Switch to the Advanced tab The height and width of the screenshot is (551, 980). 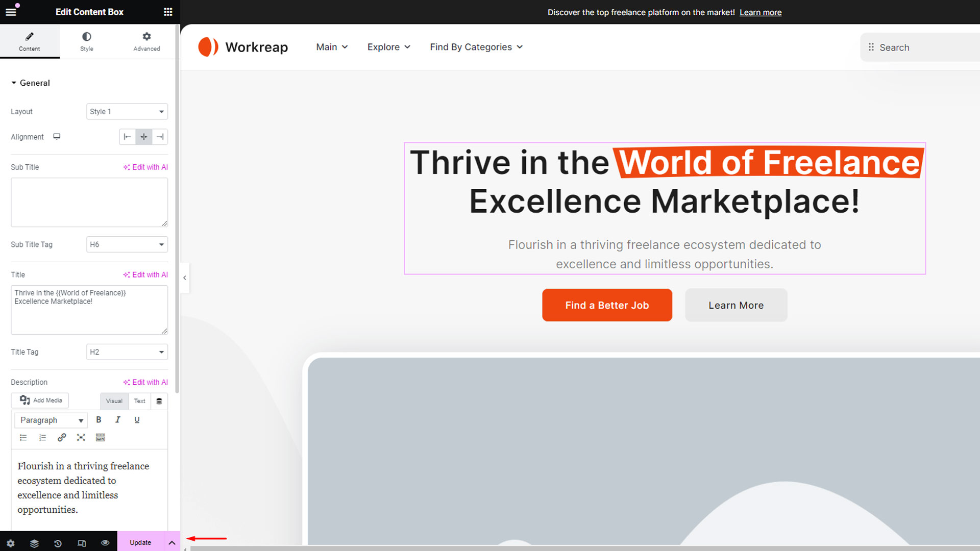[x=146, y=41]
